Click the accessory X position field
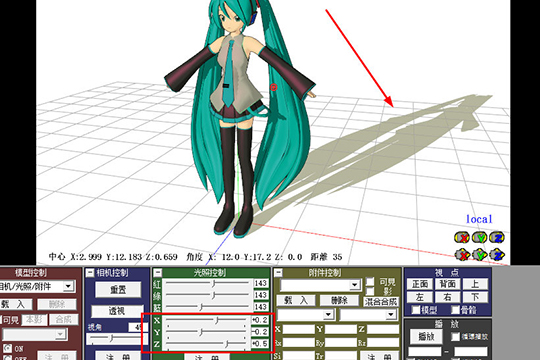 point(298,329)
